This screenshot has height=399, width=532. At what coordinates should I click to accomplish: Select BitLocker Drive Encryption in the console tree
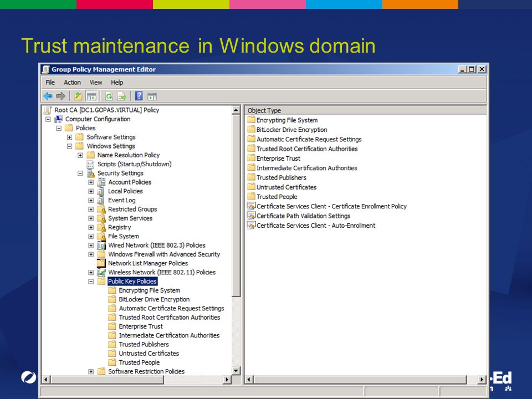tap(154, 299)
